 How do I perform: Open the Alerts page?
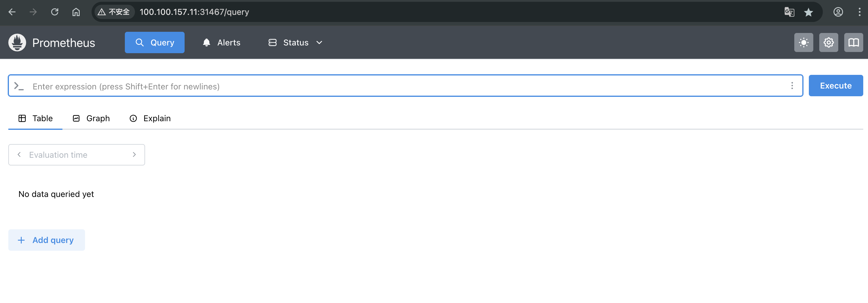pyautogui.click(x=221, y=42)
